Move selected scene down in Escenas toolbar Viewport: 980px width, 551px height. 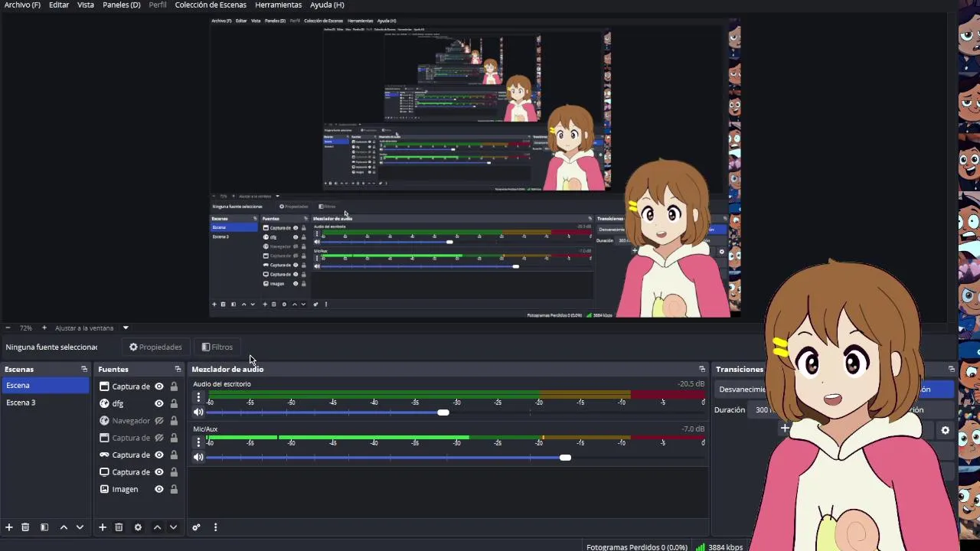point(80,527)
